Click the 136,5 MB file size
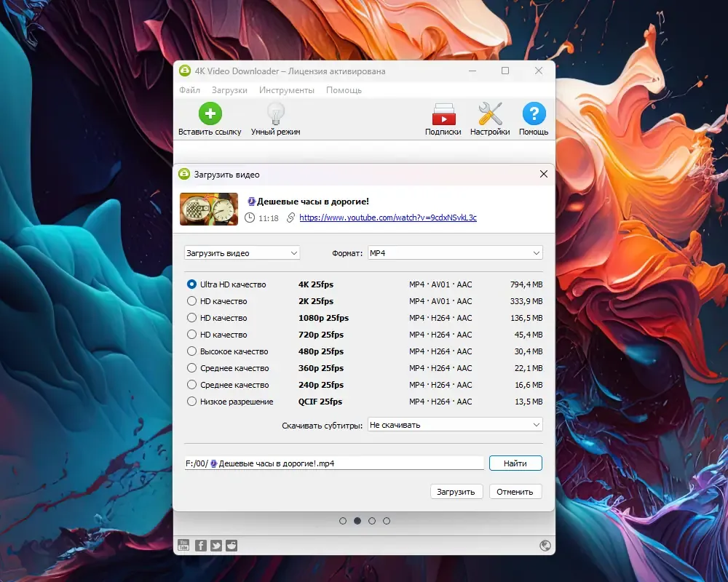This screenshot has height=582, width=728. point(526,317)
